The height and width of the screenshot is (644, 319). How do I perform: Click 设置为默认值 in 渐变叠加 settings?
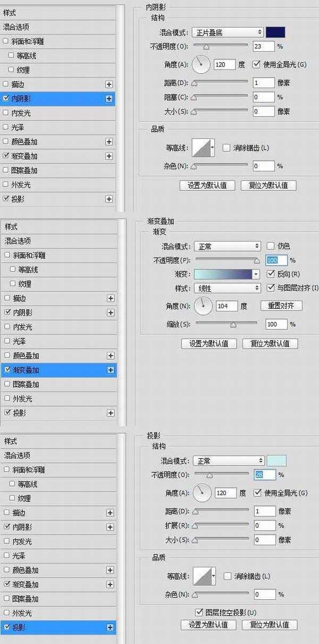[209, 343]
